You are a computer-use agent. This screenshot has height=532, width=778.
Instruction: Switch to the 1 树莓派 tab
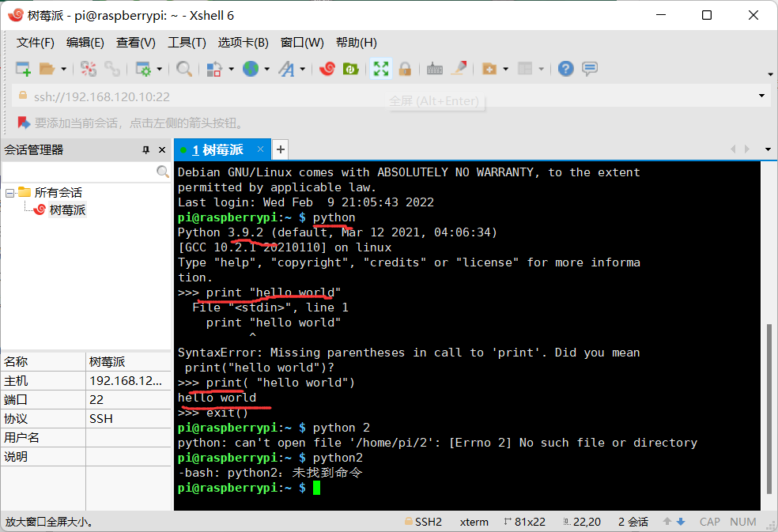(217, 150)
